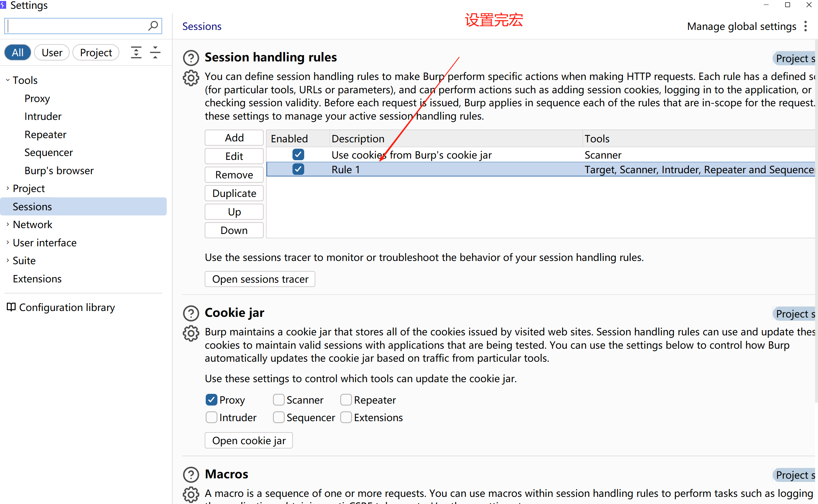Click the collapse all sections icon

[155, 53]
